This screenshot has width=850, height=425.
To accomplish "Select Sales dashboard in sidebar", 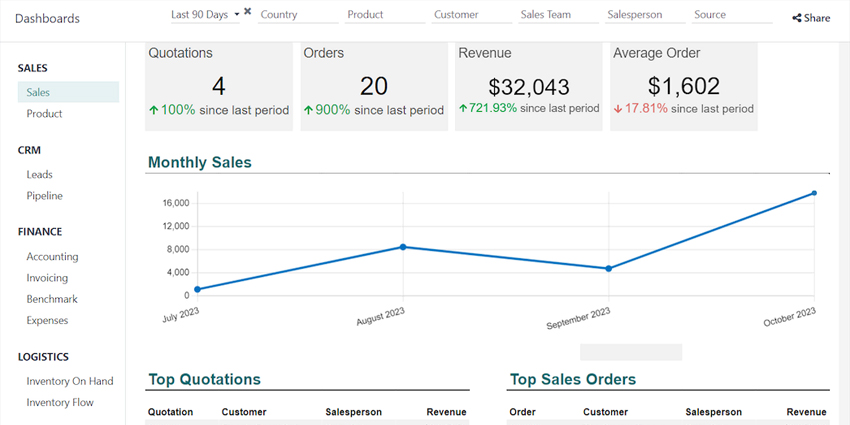I will point(39,92).
